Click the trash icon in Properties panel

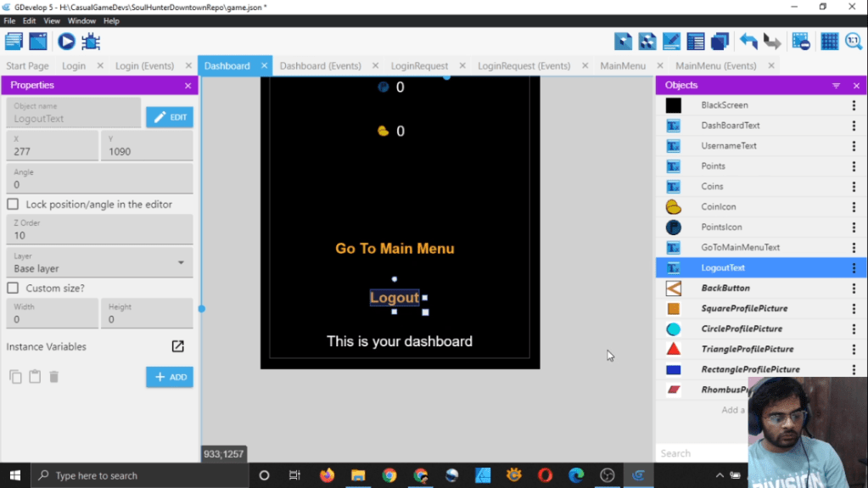[x=53, y=377]
